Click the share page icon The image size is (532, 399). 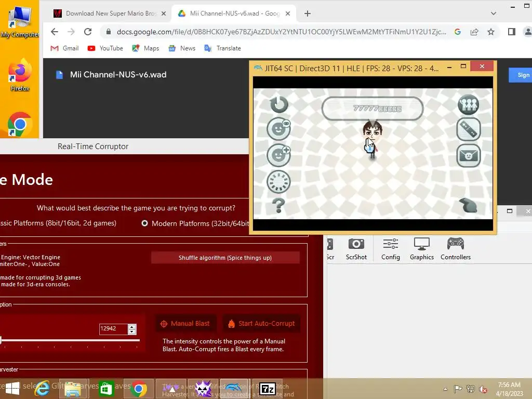pyautogui.click(x=474, y=32)
